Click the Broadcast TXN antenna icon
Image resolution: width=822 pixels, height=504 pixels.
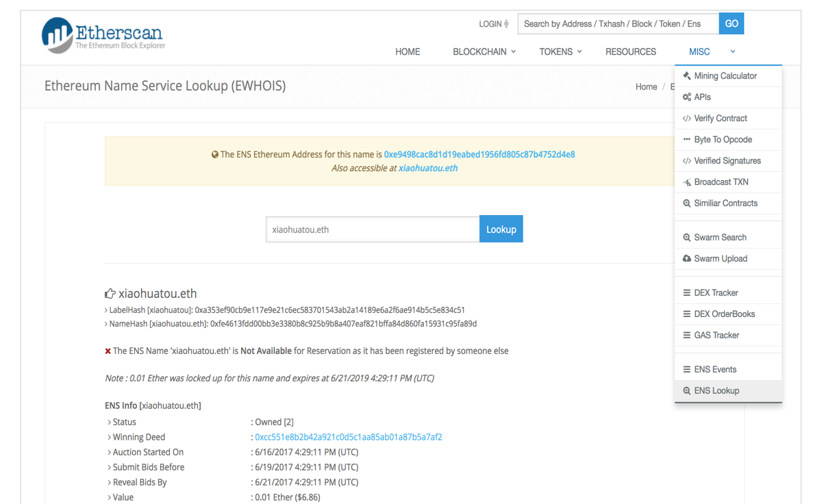coord(687,181)
